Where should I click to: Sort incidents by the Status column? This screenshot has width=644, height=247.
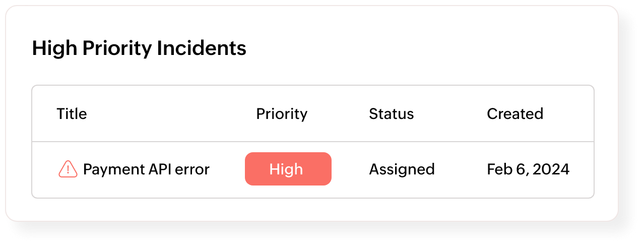[x=391, y=114]
